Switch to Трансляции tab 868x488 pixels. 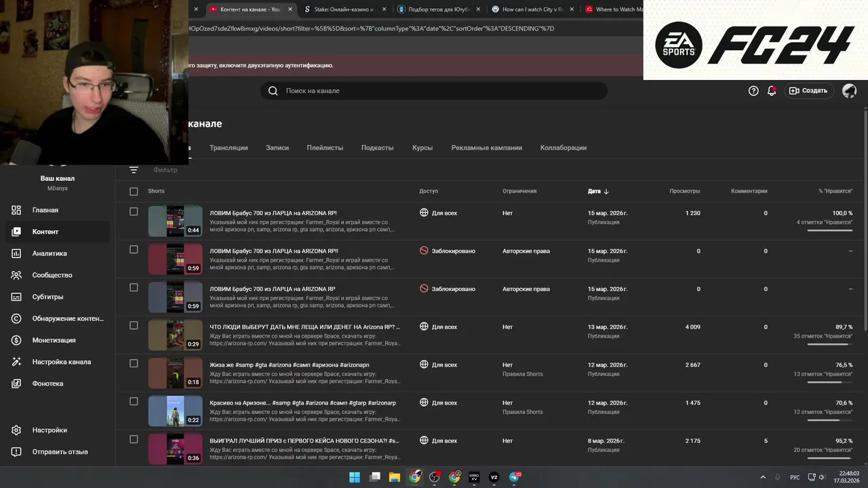(x=229, y=148)
